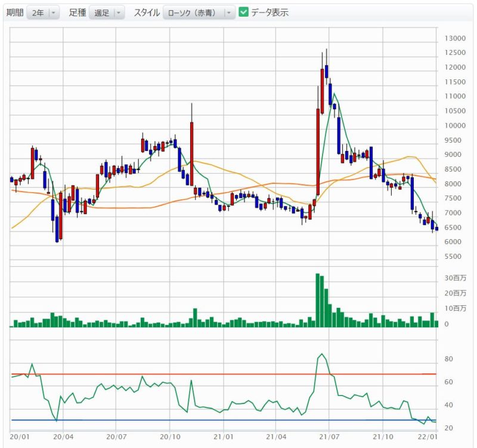Image resolution: width=477 pixels, height=448 pixels.
Task: Click the 10百万 volume axis label
Action: [455, 308]
